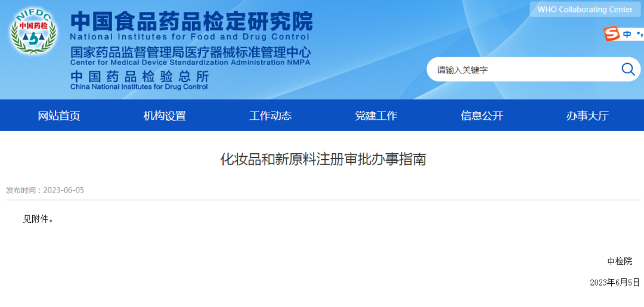Screen dimensions: 644x307
Task: Go to 网站首页 in the navigation bar
Action: tap(59, 116)
